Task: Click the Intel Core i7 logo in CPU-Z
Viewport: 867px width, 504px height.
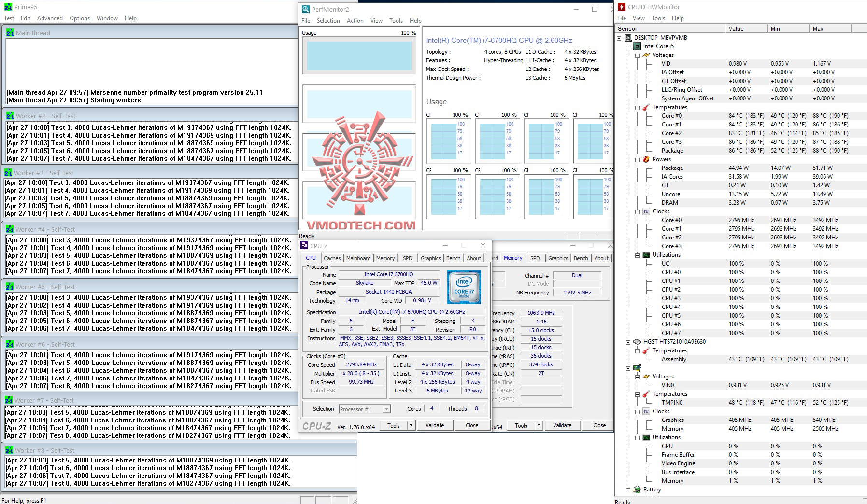Action: pyautogui.click(x=464, y=287)
